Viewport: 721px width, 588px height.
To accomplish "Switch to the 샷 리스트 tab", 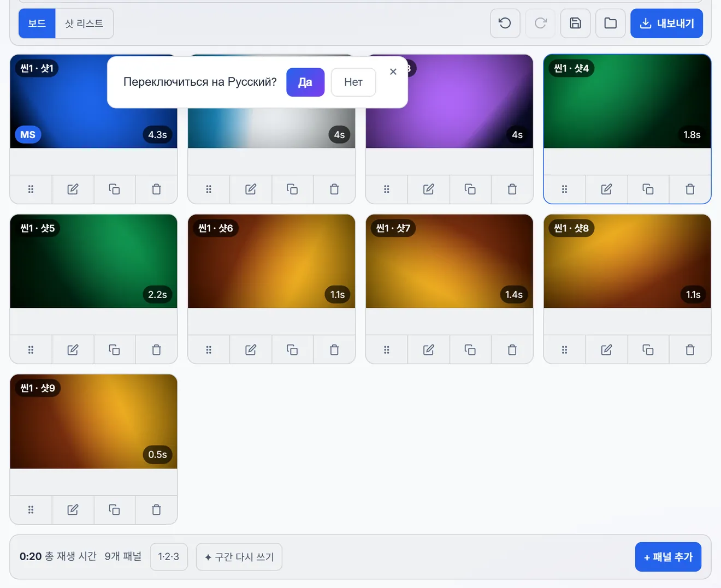I will point(84,23).
